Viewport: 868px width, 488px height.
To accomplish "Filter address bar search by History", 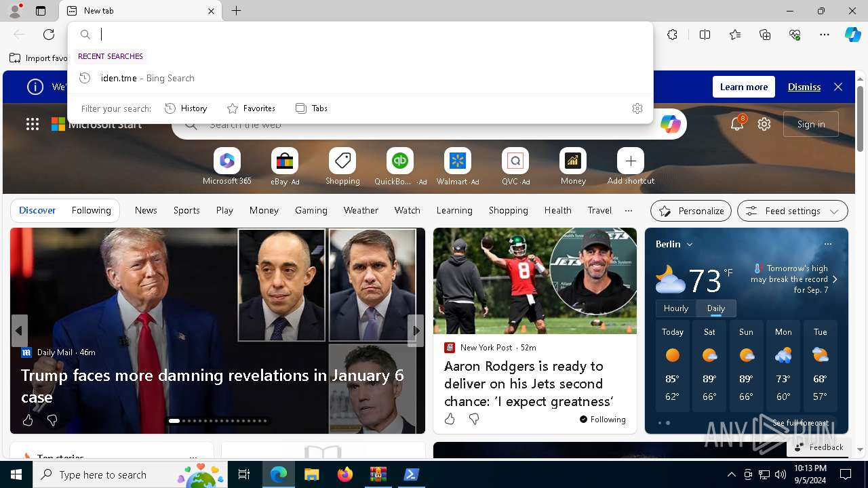I will click(x=186, y=108).
